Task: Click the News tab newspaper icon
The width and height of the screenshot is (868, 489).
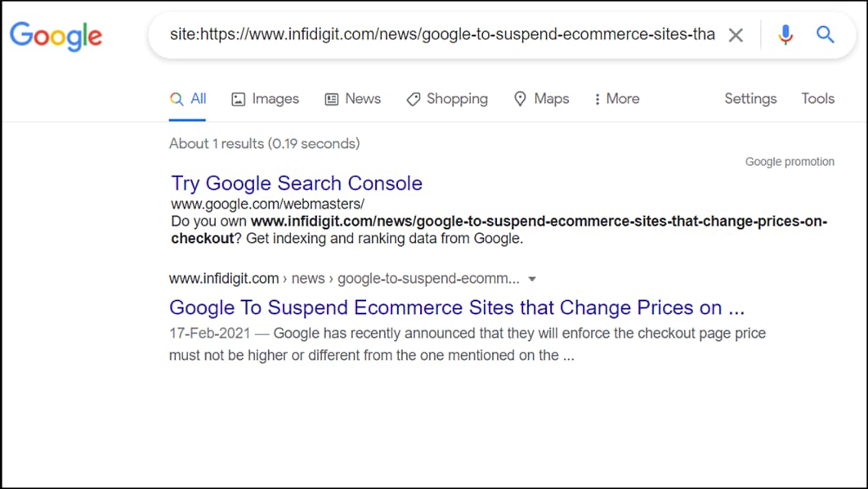Action: 332,99
